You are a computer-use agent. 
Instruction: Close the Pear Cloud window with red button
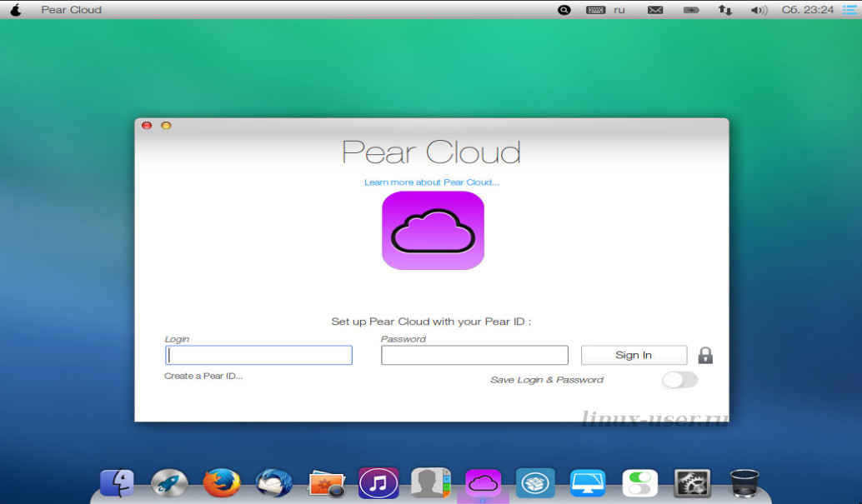coord(147,125)
